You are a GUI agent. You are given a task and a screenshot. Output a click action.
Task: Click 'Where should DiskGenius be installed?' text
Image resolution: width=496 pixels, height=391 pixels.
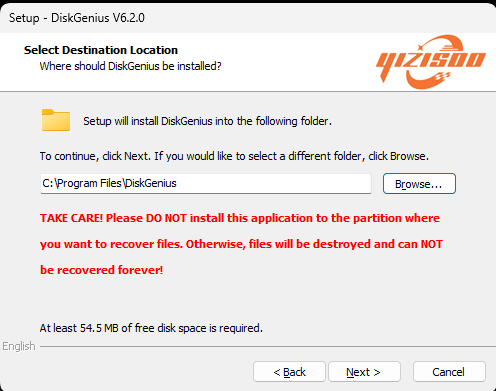click(130, 66)
